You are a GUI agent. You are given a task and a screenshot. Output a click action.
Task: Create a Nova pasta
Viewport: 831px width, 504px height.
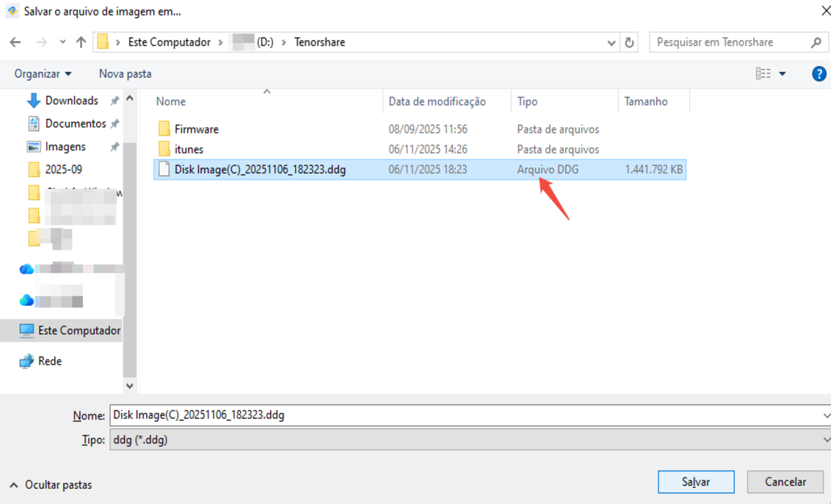coord(125,73)
